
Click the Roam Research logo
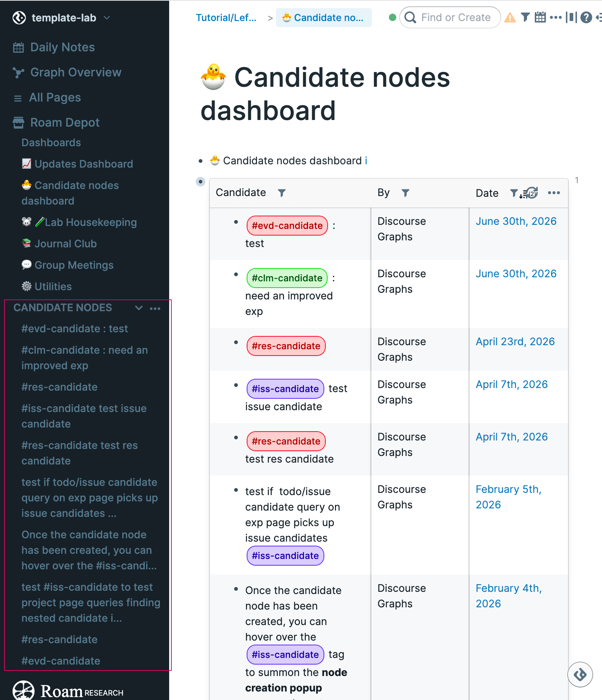tap(68, 690)
